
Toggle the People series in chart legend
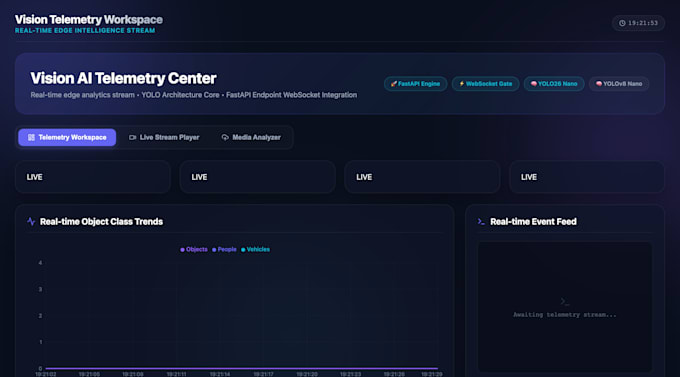[x=224, y=249]
